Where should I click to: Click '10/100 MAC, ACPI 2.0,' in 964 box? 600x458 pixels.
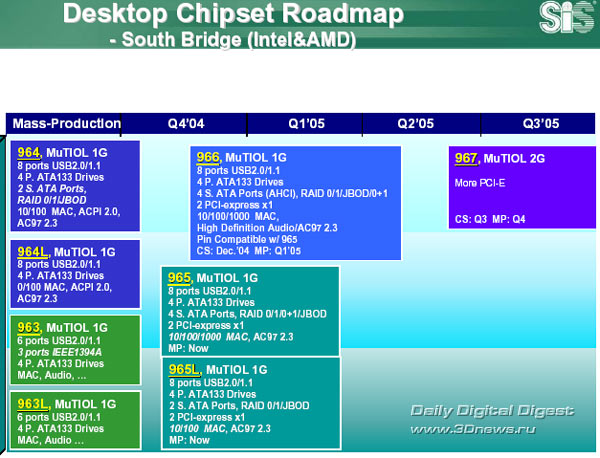pyautogui.click(x=68, y=212)
